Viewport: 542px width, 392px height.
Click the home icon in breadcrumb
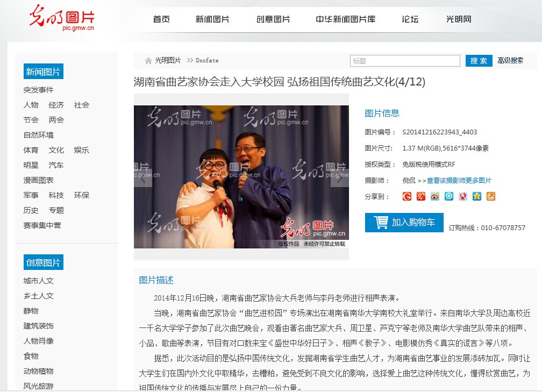(148, 61)
